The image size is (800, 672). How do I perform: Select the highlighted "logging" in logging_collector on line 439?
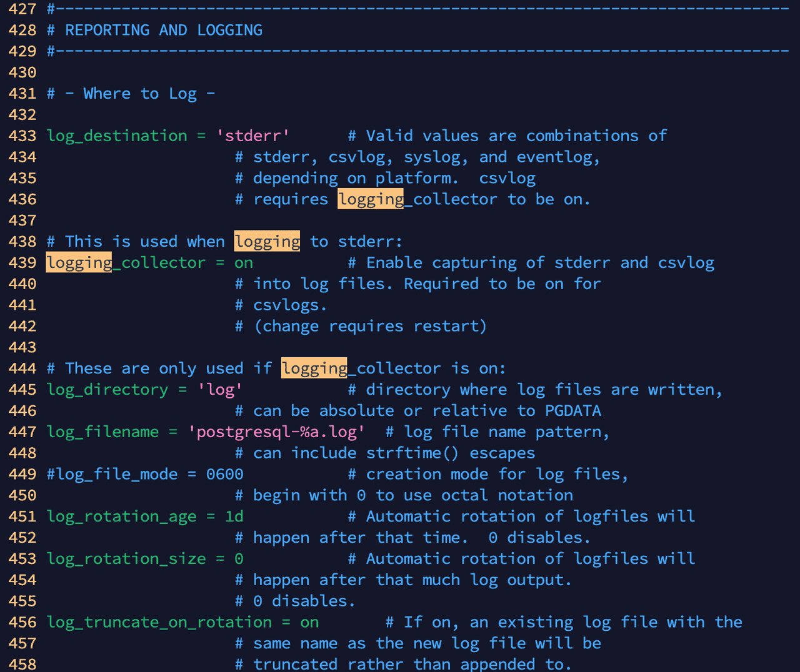point(79,262)
